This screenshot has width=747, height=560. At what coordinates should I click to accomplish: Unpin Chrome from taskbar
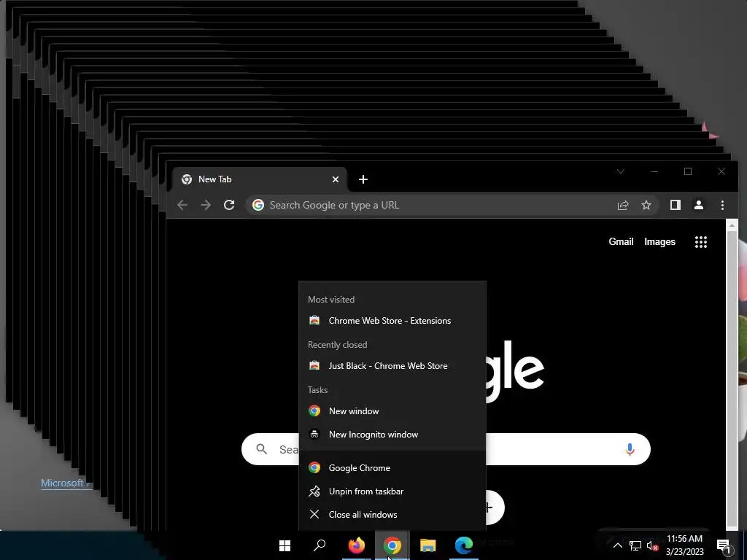click(x=392, y=491)
